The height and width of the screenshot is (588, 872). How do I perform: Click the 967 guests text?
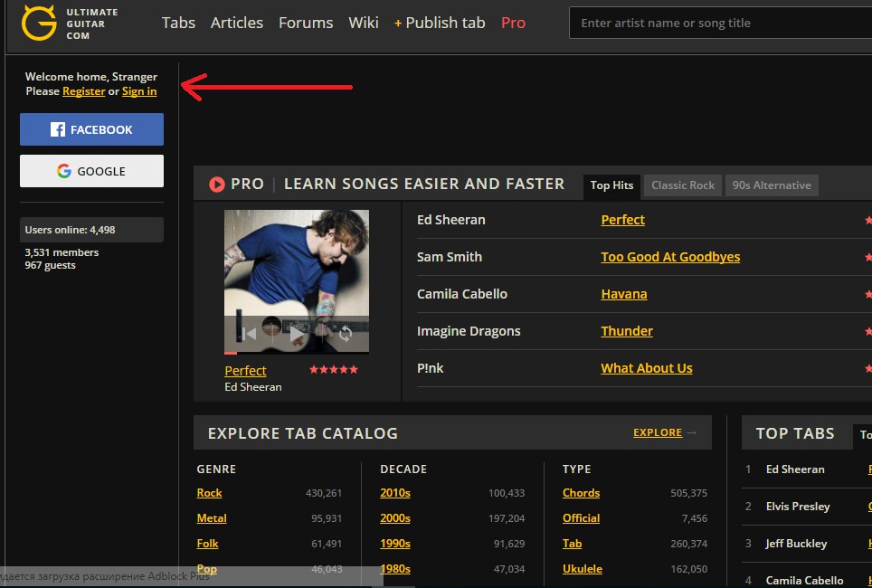pyautogui.click(x=50, y=265)
